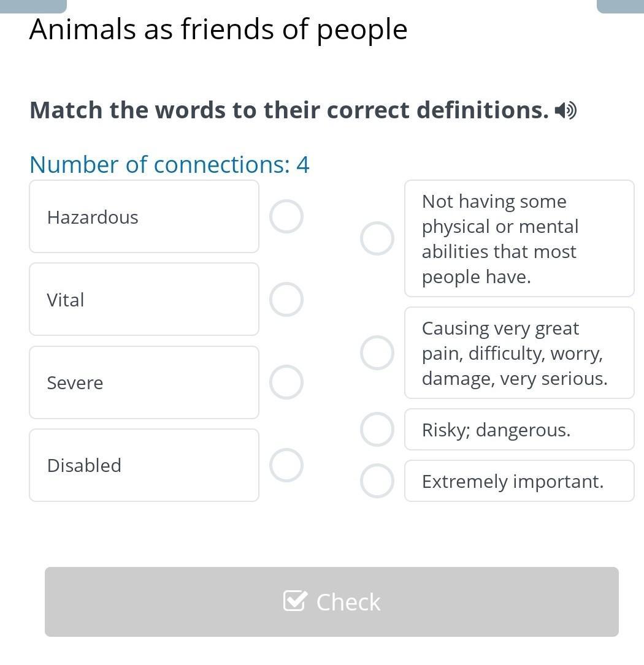Select circle beside 'Not having some physical' definition
Image resolution: width=644 pixels, height=665 pixels.
coord(377,238)
